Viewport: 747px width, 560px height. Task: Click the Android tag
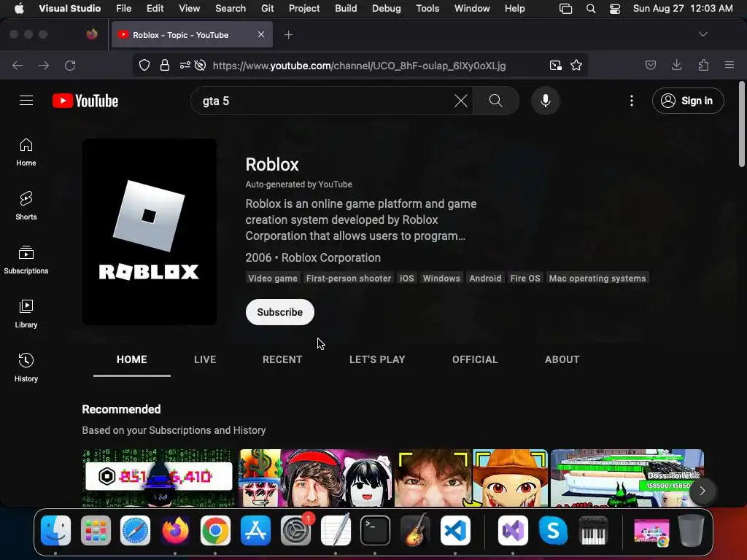(x=485, y=278)
